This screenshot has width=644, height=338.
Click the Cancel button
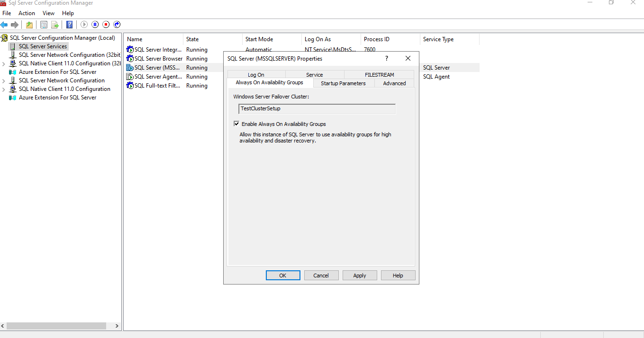pos(321,276)
